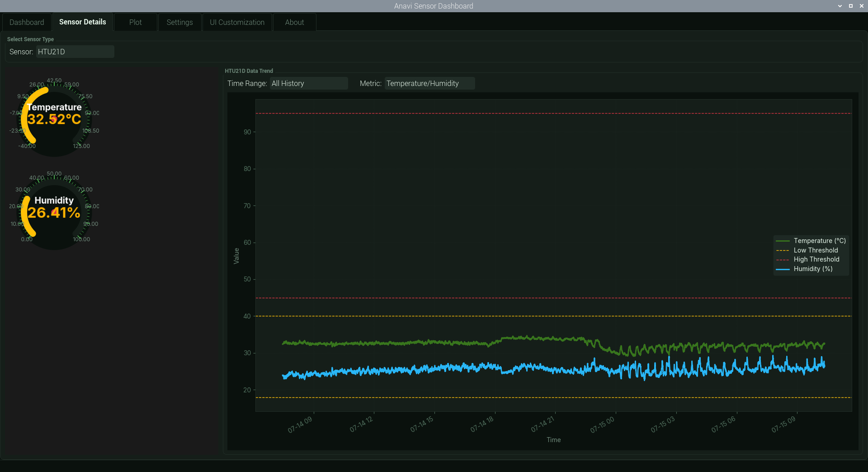Select the About tab
This screenshot has height=472, width=868.
[294, 22]
